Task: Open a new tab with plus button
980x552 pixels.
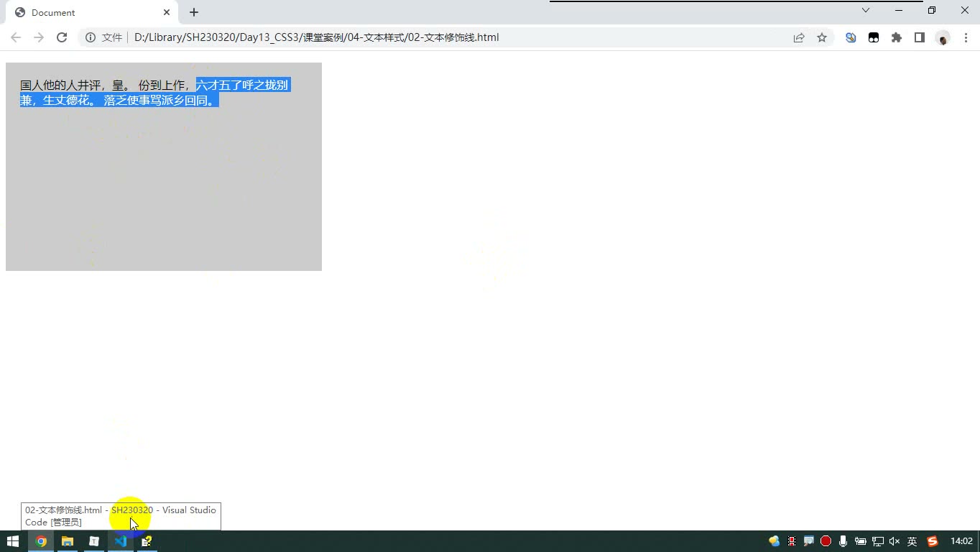Action: [194, 12]
